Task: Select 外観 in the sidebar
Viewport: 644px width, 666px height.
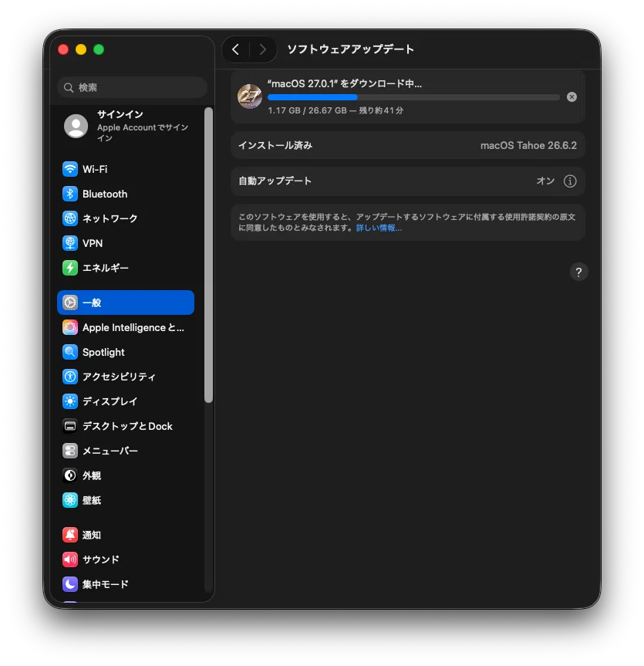Action: pyautogui.click(x=126, y=475)
